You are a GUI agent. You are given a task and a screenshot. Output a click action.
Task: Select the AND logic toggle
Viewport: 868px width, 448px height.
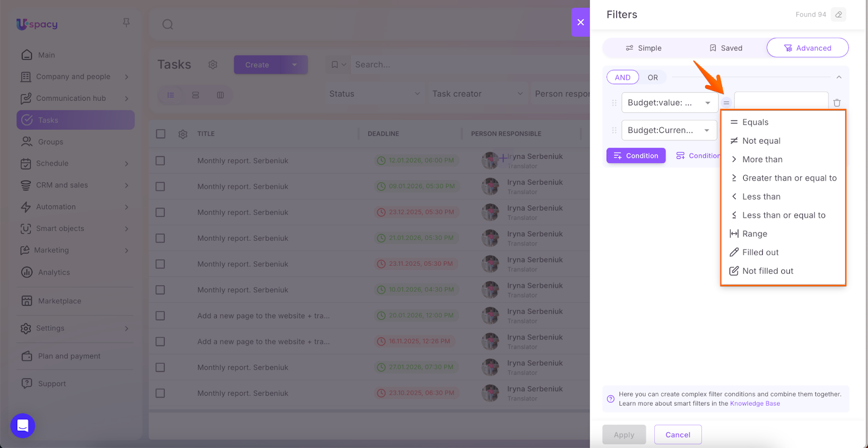tap(622, 78)
